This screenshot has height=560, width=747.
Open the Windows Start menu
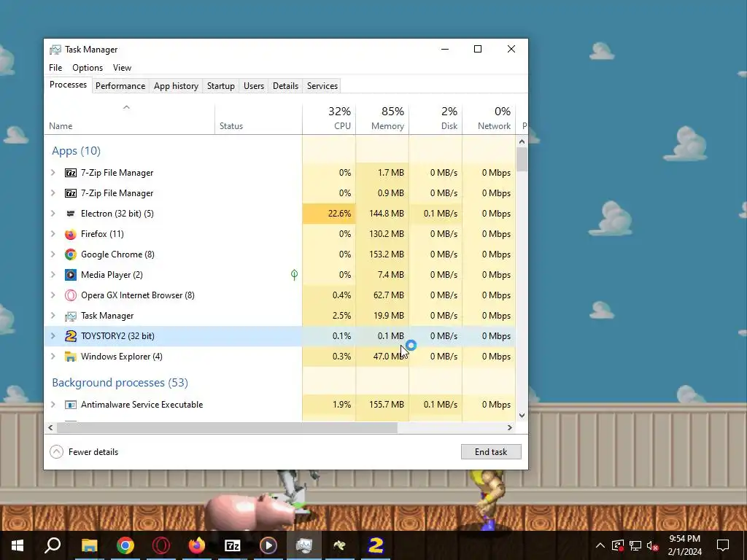pyautogui.click(x=18, y=545)
